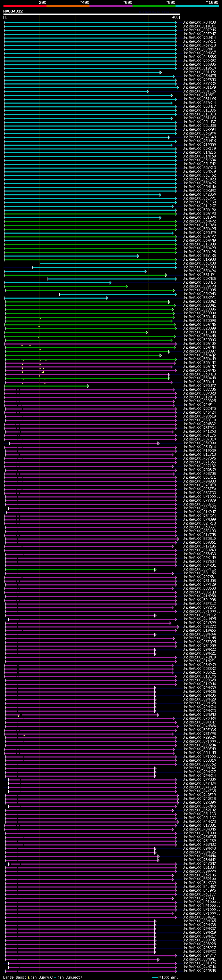
Task: Select label UniRef100_Q4YQN7
Action: click(x=199, y=864)
